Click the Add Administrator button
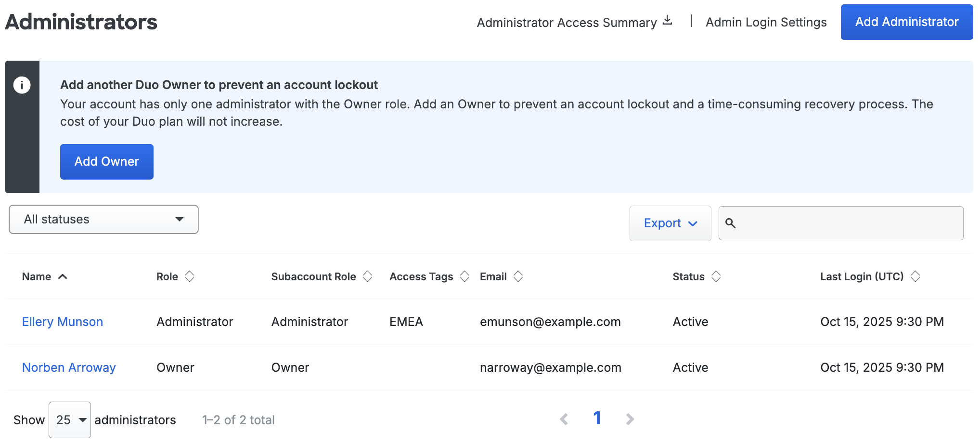The height and width of the screenshot is (444, 980). click(x=906, y=22)
